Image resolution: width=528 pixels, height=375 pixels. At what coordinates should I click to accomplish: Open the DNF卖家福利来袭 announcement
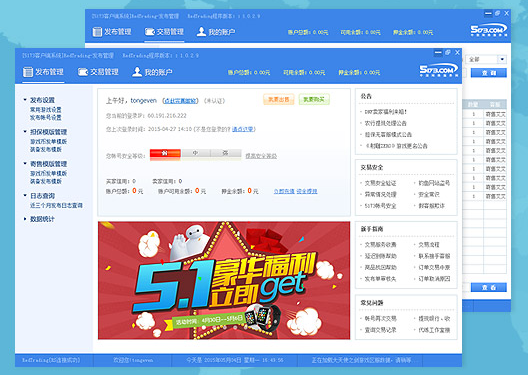[x=386, y=112]
